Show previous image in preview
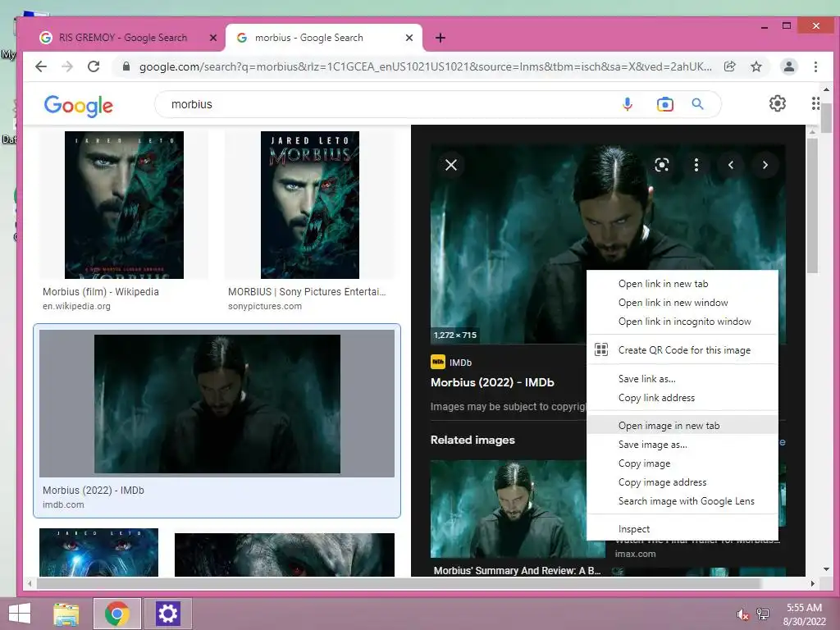The width and height of the screenshot is (840, 630). (x=731, y=165)
